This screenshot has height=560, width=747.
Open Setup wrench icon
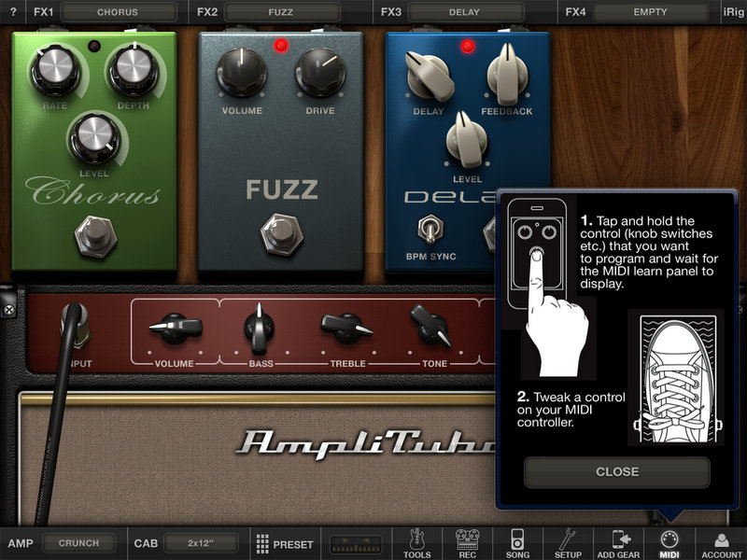(x=568, y=543)
